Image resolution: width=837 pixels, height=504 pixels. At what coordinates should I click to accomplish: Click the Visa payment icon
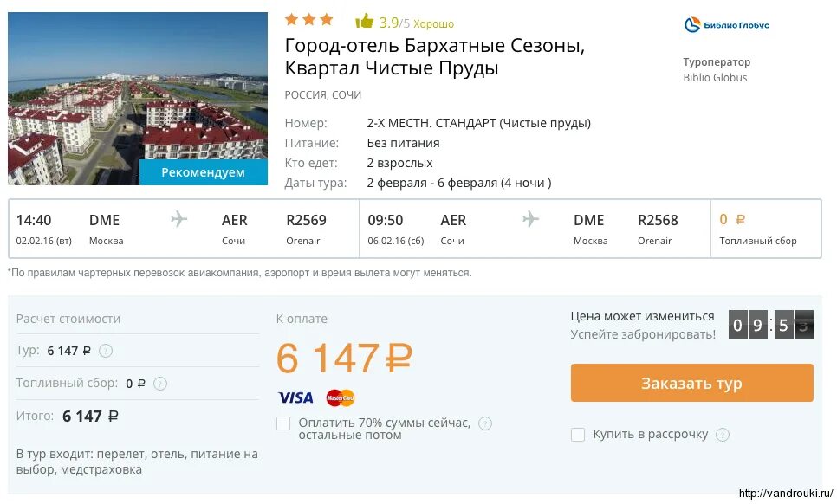point(295,398)
